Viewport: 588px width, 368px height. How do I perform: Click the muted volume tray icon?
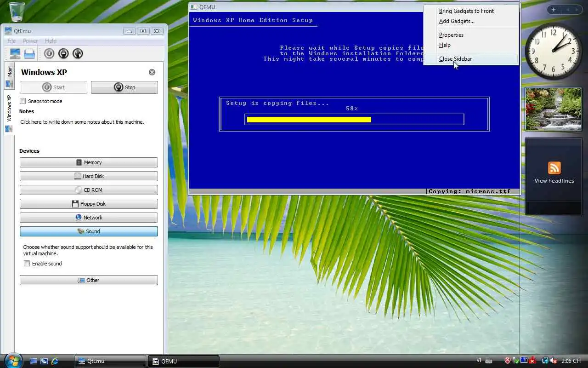(x=554, y=361)
